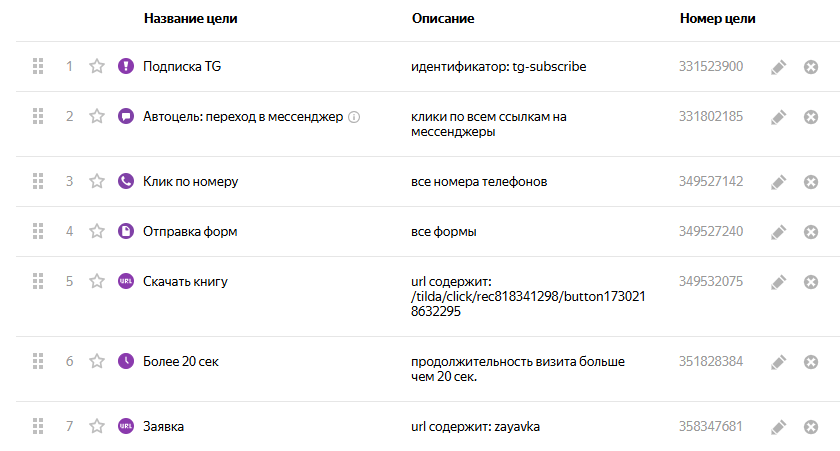Screen dimensions: 840x451
Task: Star the Подписка TG goal
Action: pos(97,67)
